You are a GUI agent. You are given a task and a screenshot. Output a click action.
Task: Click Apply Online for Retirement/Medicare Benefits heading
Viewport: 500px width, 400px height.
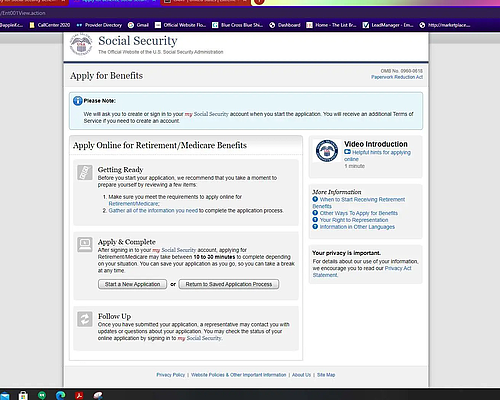[x=160, y=146]
